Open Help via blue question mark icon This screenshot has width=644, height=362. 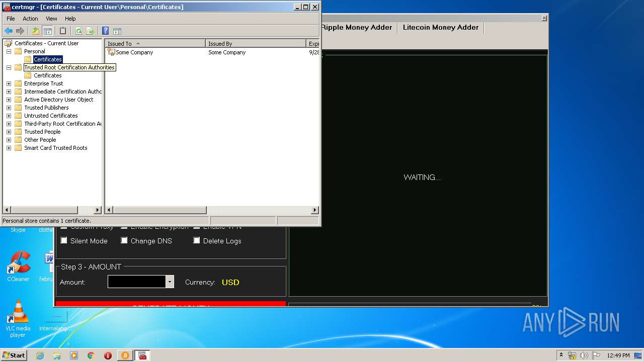105,31
